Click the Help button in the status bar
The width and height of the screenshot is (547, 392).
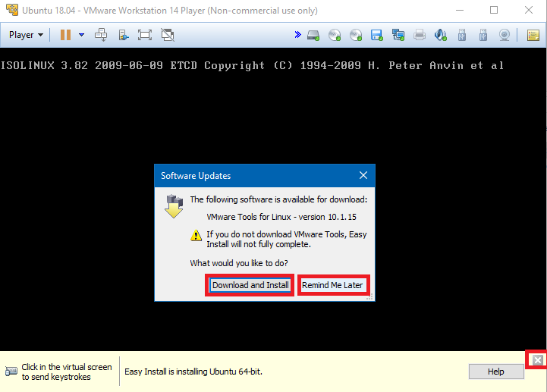[x=496, y=372]
